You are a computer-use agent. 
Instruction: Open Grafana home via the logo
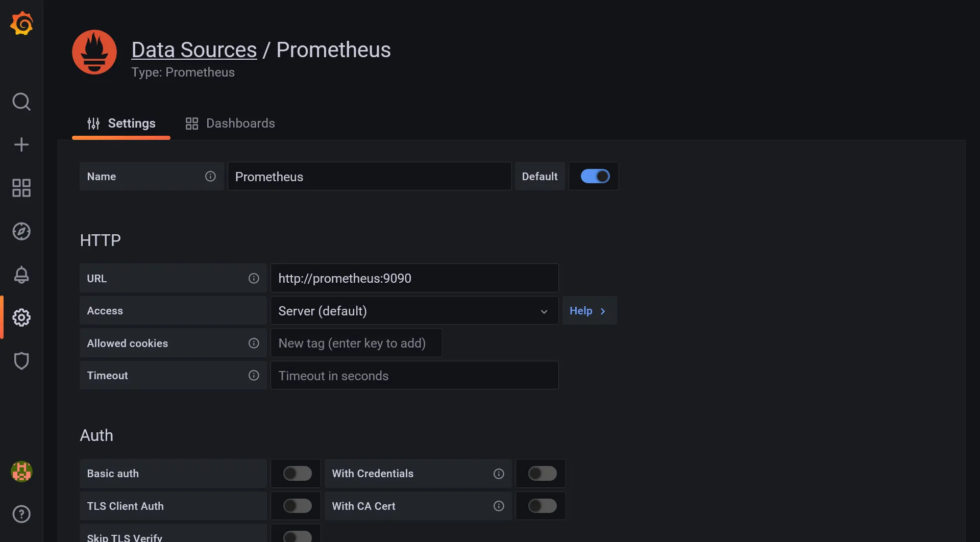point(21,23)
